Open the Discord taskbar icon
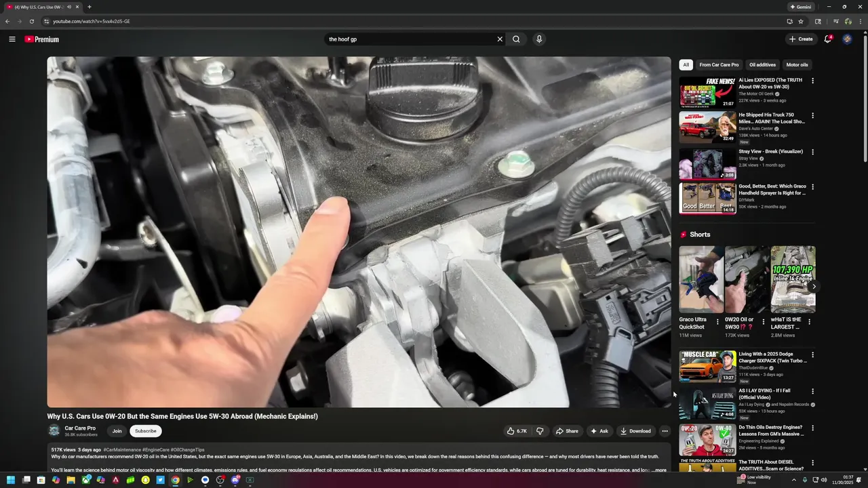 [235, 480]
